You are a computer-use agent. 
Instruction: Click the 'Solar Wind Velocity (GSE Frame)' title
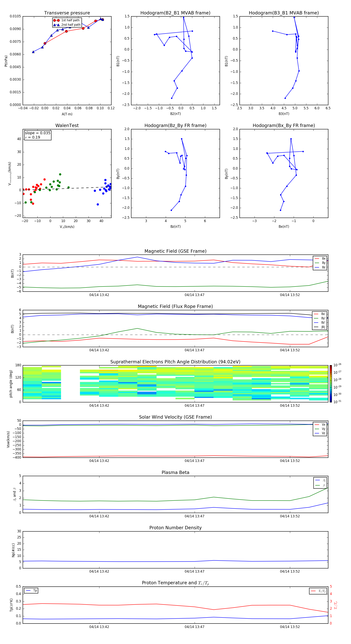pyautogui.click(x=175, y=417)
